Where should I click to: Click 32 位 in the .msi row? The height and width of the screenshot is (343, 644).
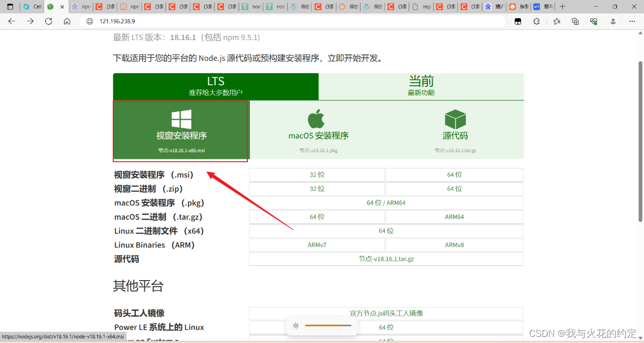(x=317, y=175)
